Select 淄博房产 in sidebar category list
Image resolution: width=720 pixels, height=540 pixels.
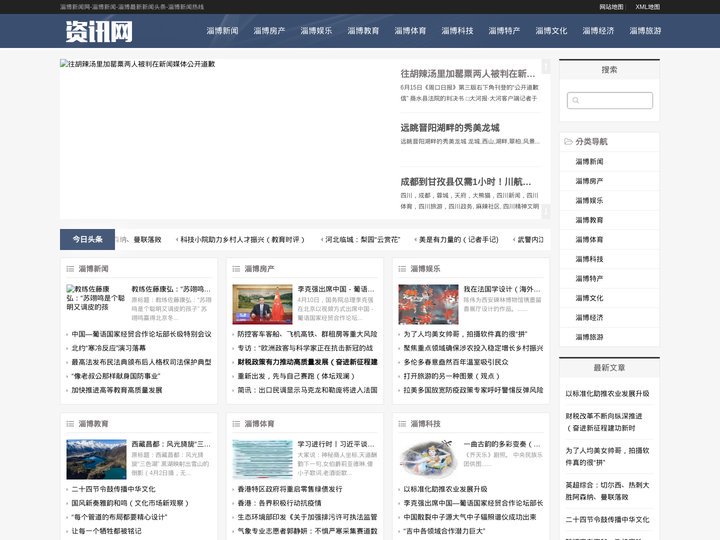pyautogui.click(x=590, y=181)
